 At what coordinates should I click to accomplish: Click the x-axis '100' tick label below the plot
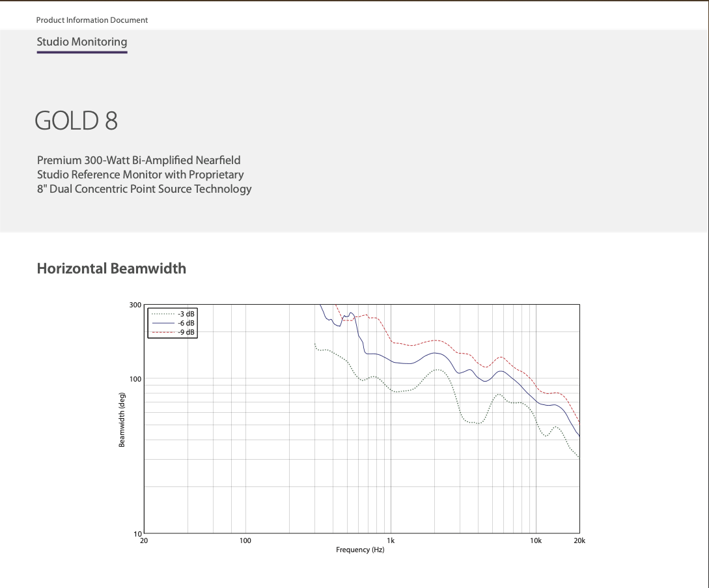(245, 540)
